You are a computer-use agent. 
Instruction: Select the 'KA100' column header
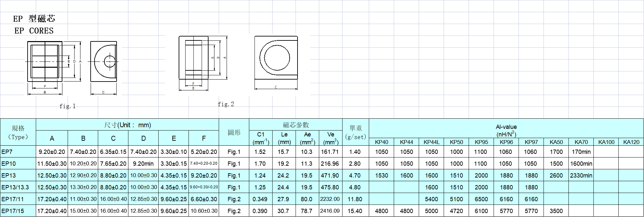pos(606,142)
